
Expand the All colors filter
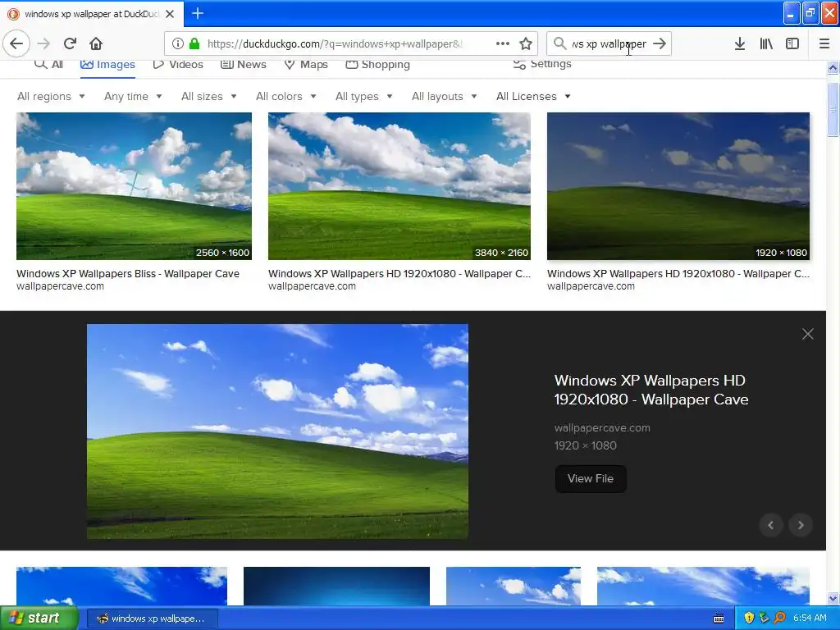click(286, 97)
